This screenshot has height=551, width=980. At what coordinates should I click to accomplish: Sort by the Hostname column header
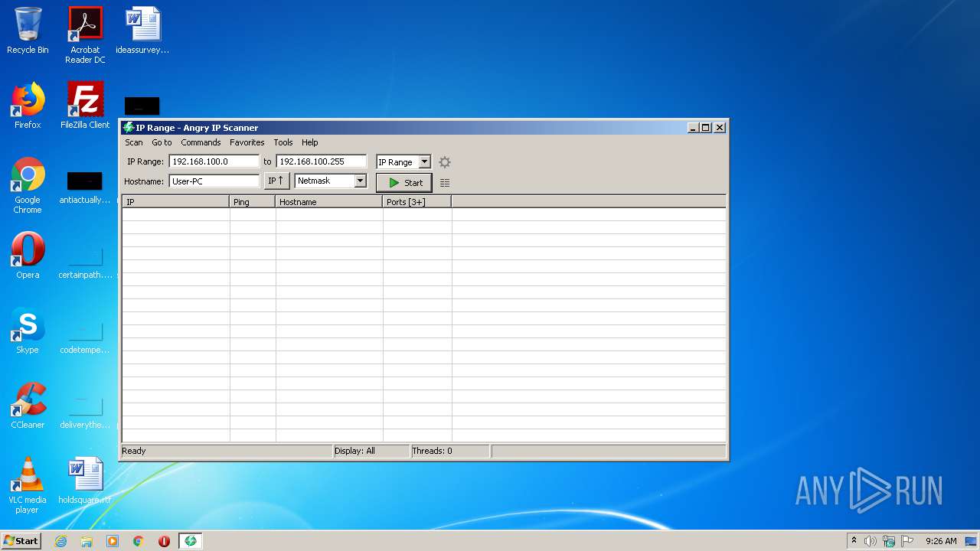[329, 202]
